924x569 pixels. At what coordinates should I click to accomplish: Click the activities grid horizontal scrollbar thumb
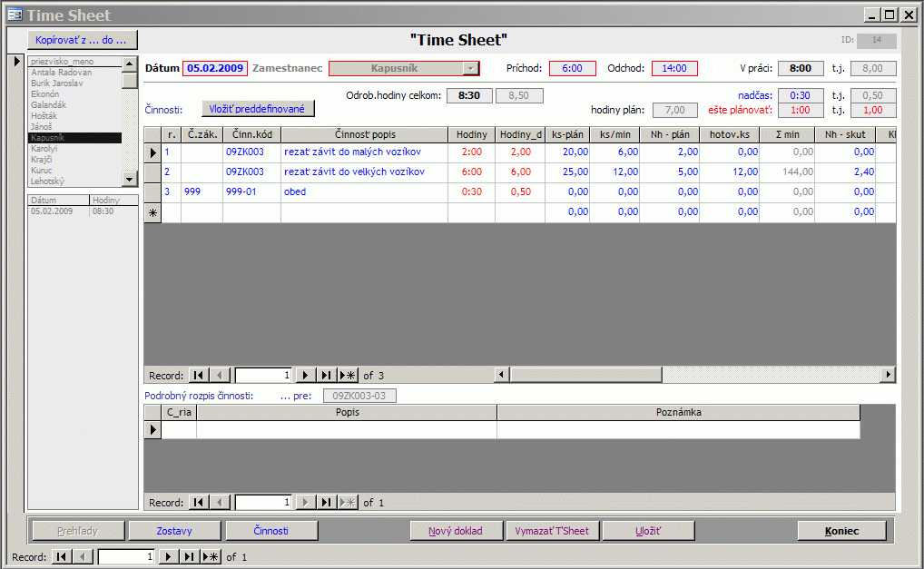[x=585, y=374]
